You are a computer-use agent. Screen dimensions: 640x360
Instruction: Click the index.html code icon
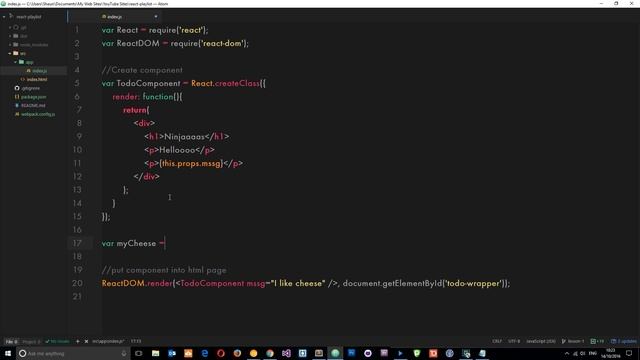pos(23,80)
